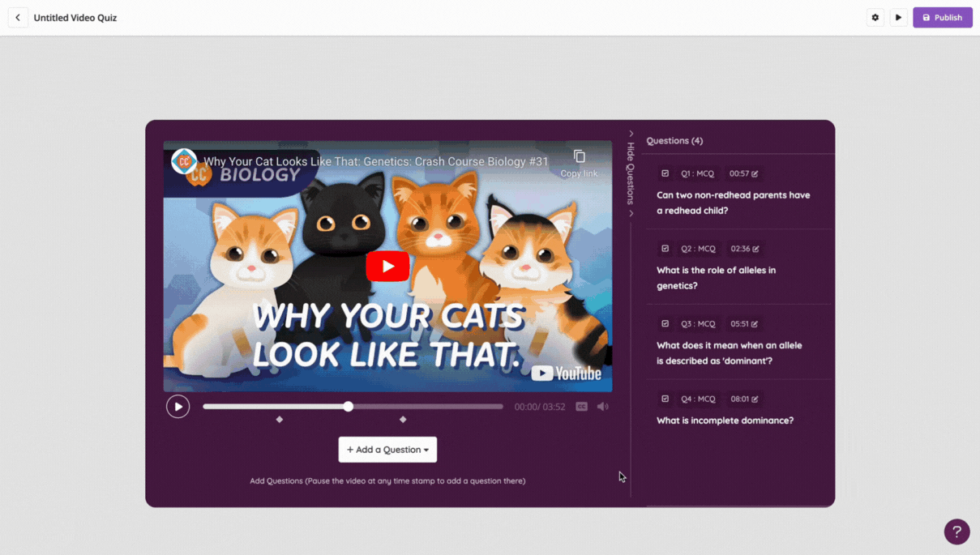Click the video time display 00:00/ 03:52
The width and height of the screenshot is (980, 555).
540,407
